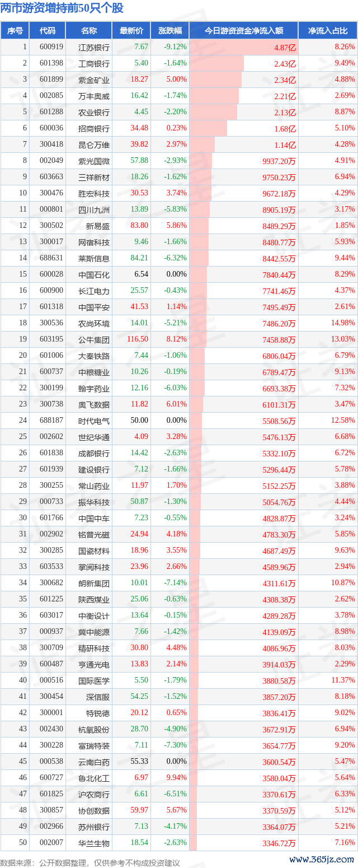The width and height of the screenshot is (358, 868).
Task: Open the www.365jz.com link
Action: pyautogui.click(x=322, y=860)
